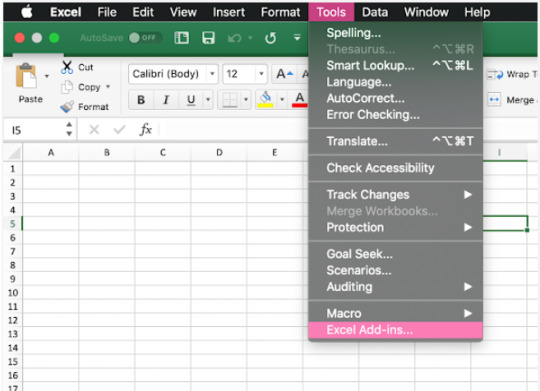Expand the borders dropdown arrow
Screen dimensions: 540x391
(246, 100)
